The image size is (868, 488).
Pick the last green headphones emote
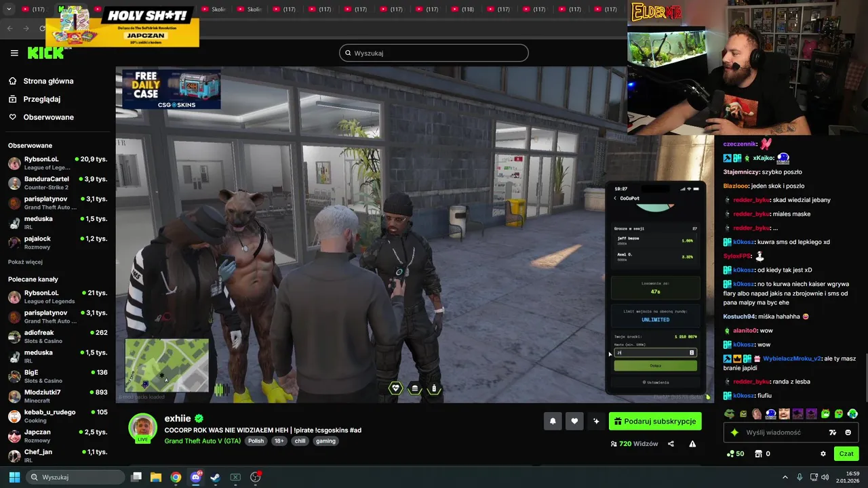tap(852, 413)
